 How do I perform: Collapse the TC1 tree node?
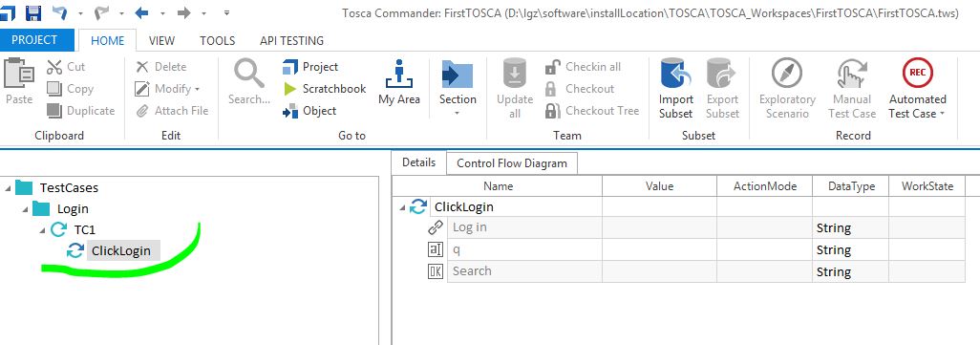[x=42, y=230]
